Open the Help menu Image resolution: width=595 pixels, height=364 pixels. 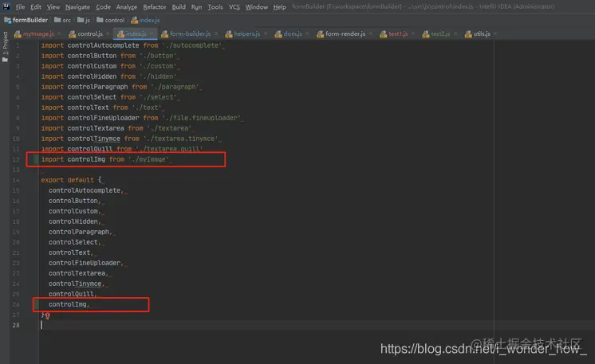[x=279, y=7]
